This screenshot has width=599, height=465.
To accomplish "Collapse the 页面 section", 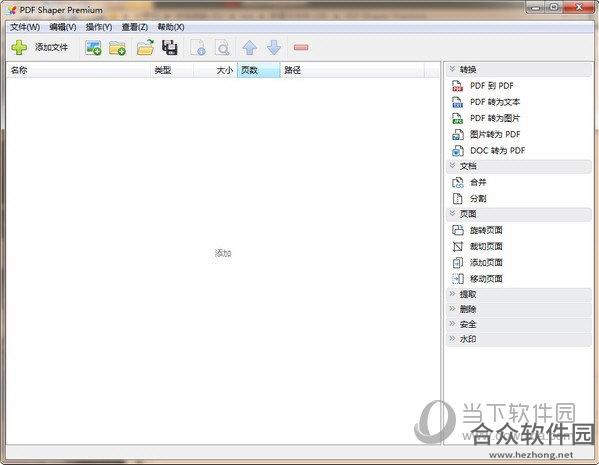I will tap(519, 214).
